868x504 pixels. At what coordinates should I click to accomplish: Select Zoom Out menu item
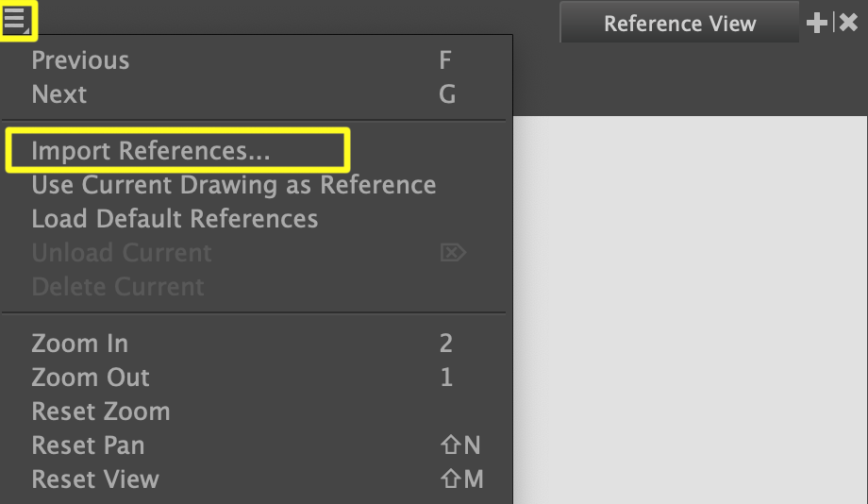click(x=91, y=378)
